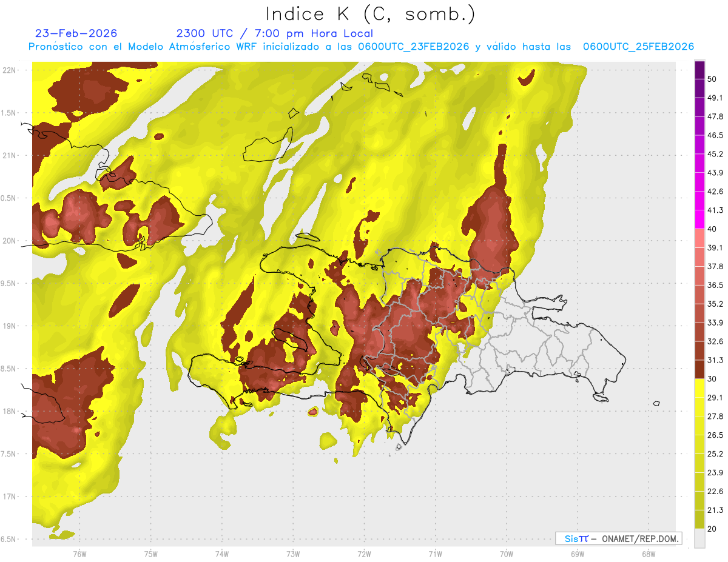Pick the bright yellow segment between 29.1 and 30
Screen dimensions: 728x562
(x=699, y=388)
